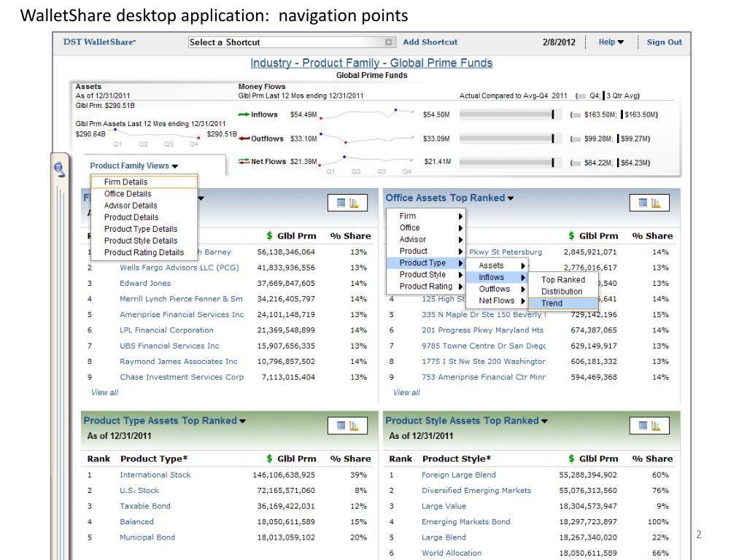The image size is (747, 560).
Task: Open Industry - Product Family - Global Prime Funds link
Action: click(x=371, y=63)
